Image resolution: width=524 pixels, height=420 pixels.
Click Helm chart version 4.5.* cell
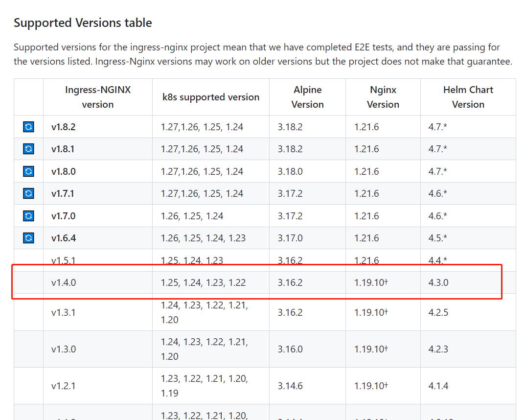468,238
